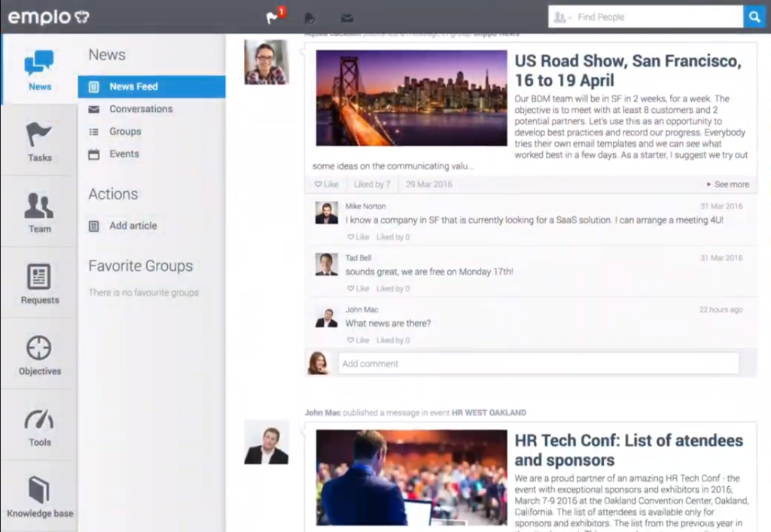771x532 pixels.
Task: Click John Mac's large avatar beside HR post
Action: 266,442
